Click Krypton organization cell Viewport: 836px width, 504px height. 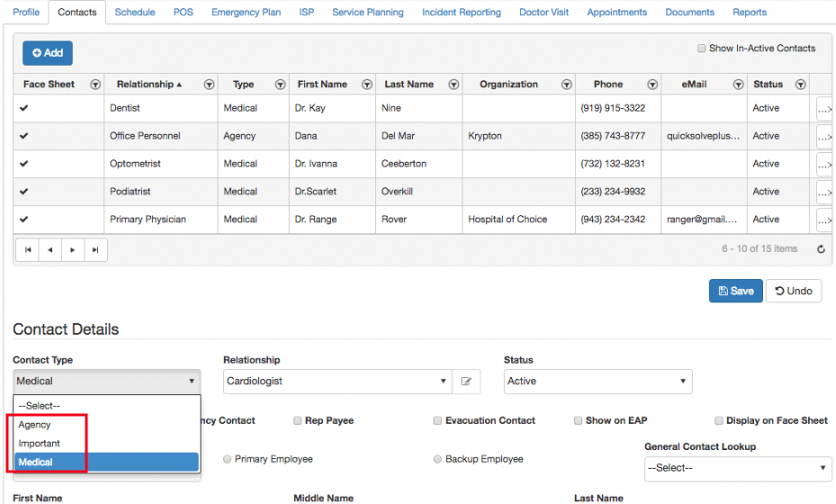[518, 136]
